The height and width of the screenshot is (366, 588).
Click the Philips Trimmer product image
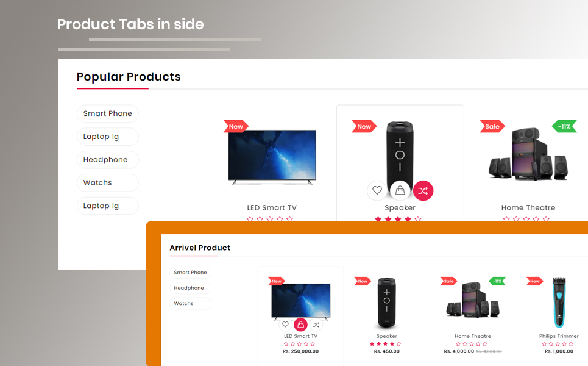pyautogui.click(x=559, y=303)
